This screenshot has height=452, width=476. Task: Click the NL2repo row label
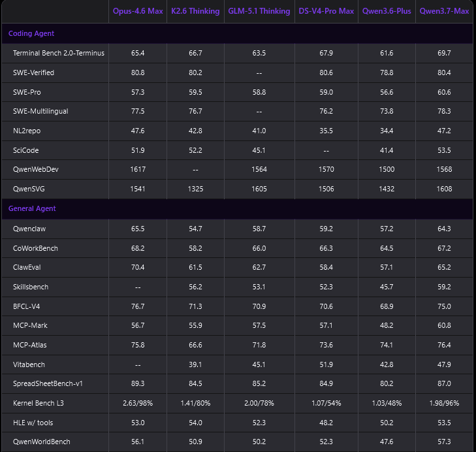pos(27,131)
